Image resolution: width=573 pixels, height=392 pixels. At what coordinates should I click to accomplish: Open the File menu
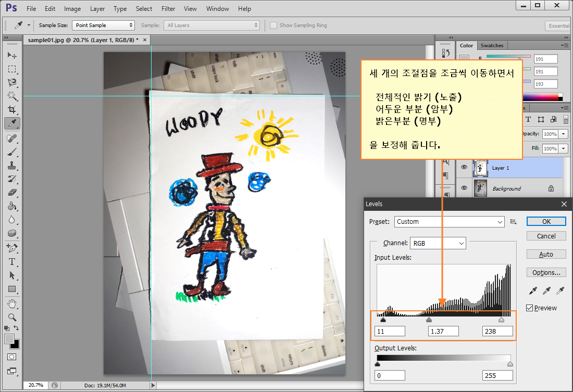click(31, 9)
